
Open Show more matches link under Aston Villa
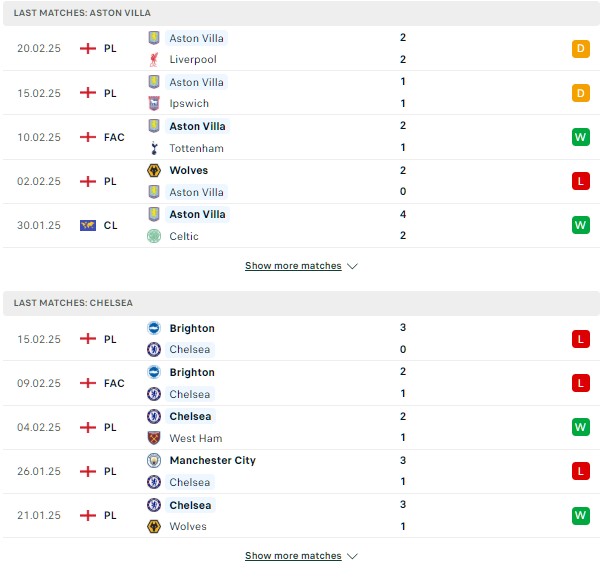pos(293,266)
